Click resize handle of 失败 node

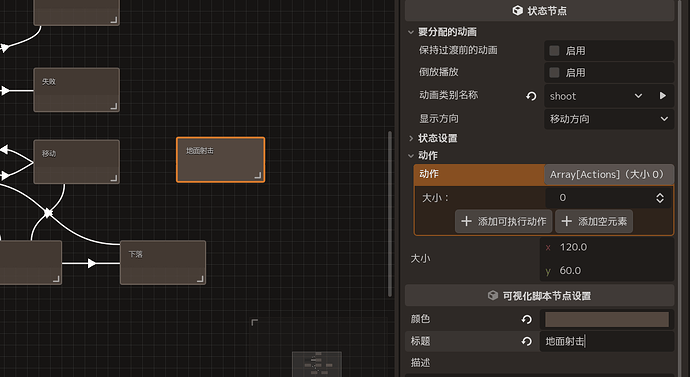pyautogui.click(x=114, y=106)
